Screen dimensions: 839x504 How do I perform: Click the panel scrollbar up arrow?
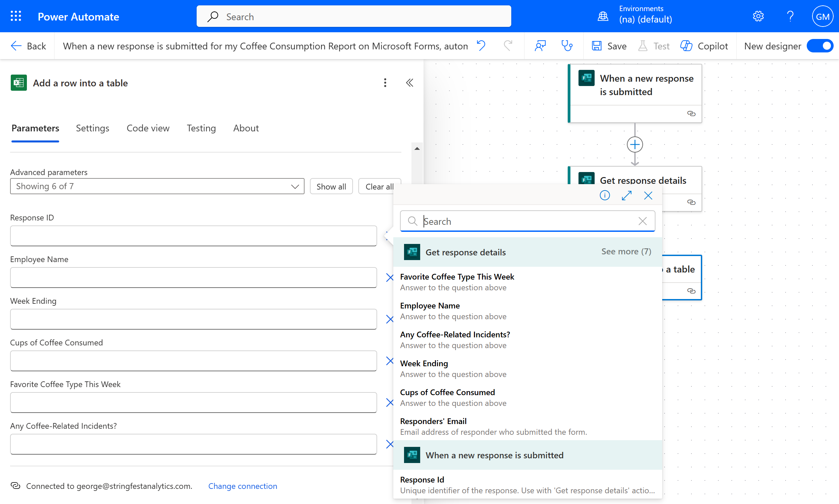pyautogui.click(x=417, y=149)
